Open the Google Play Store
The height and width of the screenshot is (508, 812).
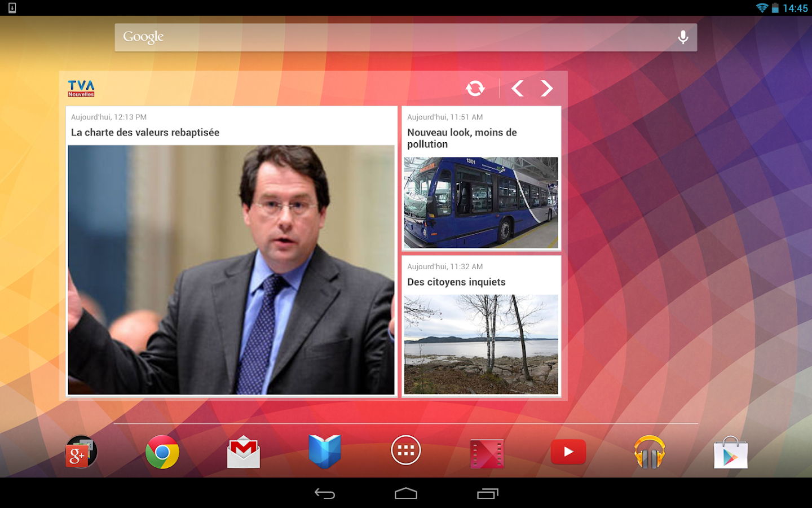pos(730,452)
